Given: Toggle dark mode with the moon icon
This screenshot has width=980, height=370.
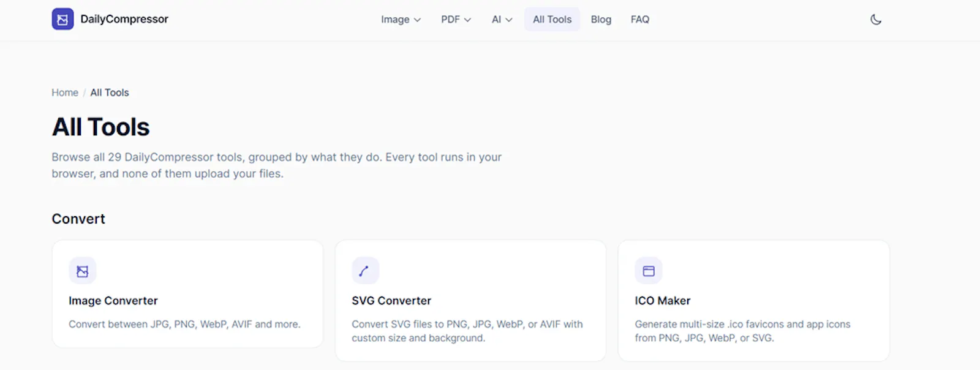Looking at the screenshot, I should [876, 20].
